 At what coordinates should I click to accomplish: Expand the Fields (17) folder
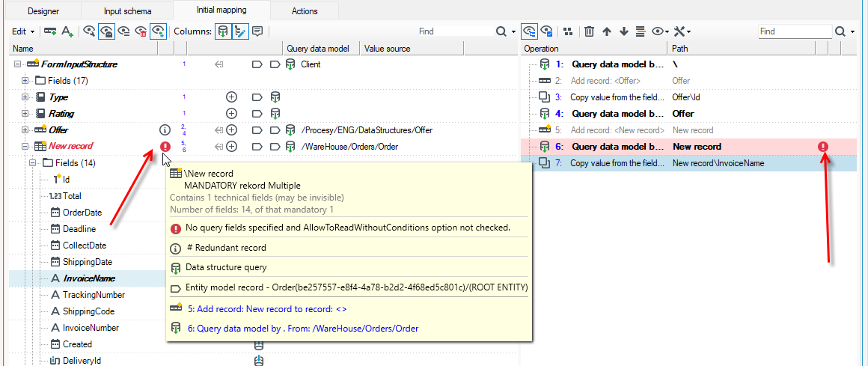pyautogui.click(x=25, y=81)
